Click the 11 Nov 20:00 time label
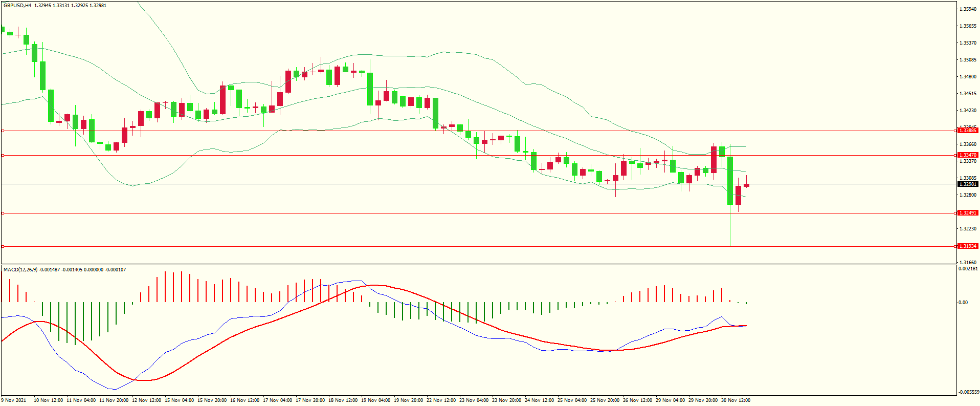Screen dimensions: 980x406 [114, 400]
